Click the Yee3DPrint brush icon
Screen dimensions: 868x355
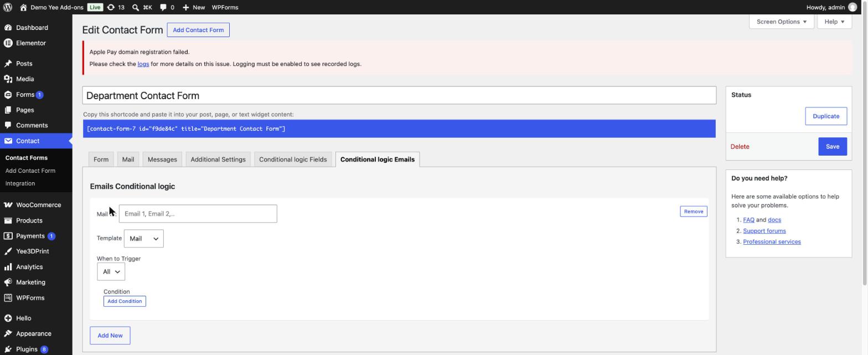(x=8, y=251)
